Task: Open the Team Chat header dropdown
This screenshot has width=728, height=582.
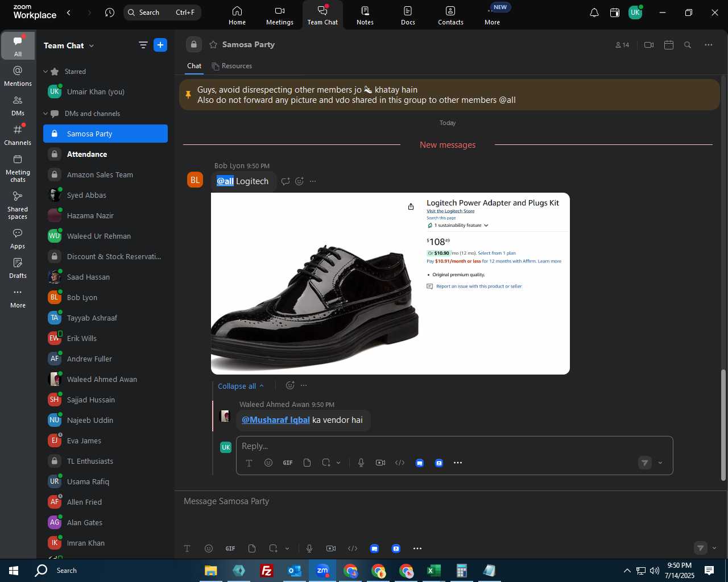Action: tap(92, 45)
